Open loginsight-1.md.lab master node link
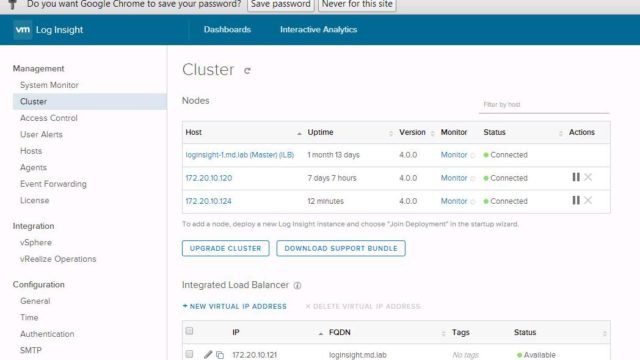The image size is (640, 360). point(240,155)
